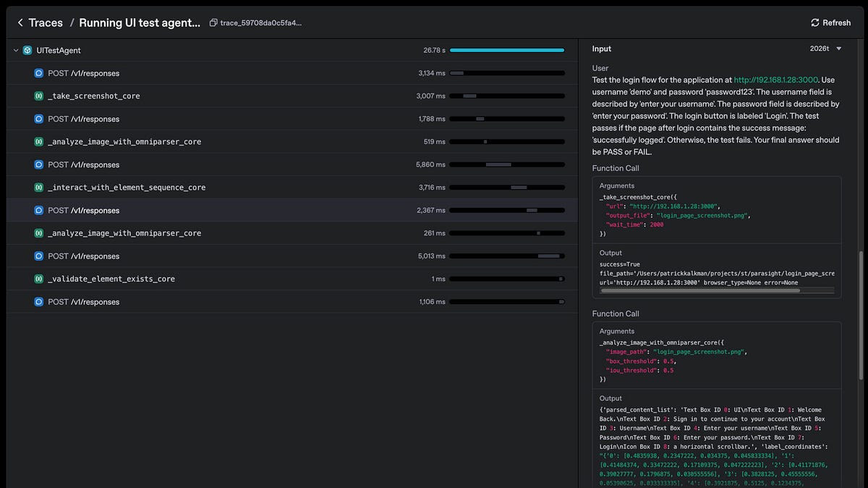Collapse the UITestAgent tree node
Viewport: 868px width, 488px height.
tap(16, 51)
